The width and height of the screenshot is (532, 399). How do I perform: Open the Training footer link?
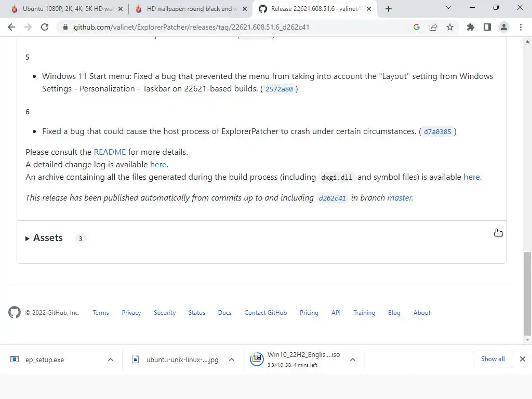pos(364,312)
